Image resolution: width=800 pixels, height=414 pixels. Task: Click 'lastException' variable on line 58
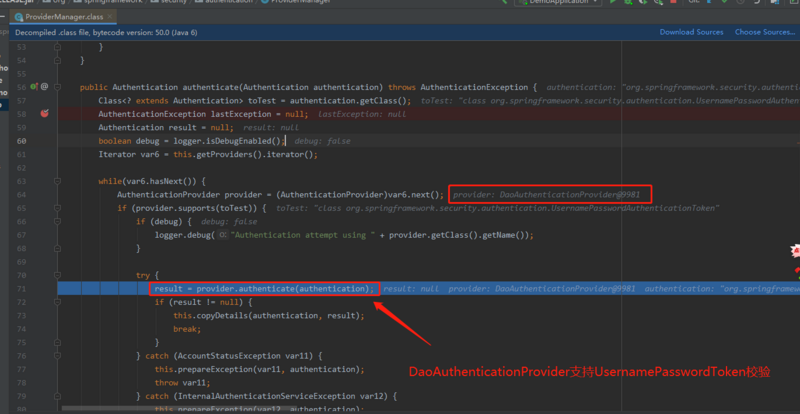point(240,114)
